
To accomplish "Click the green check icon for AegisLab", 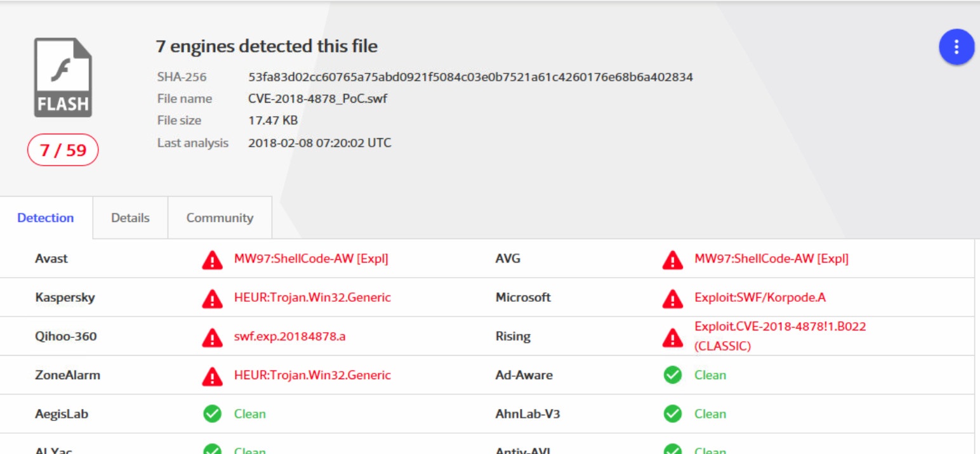I will (212, 414).
